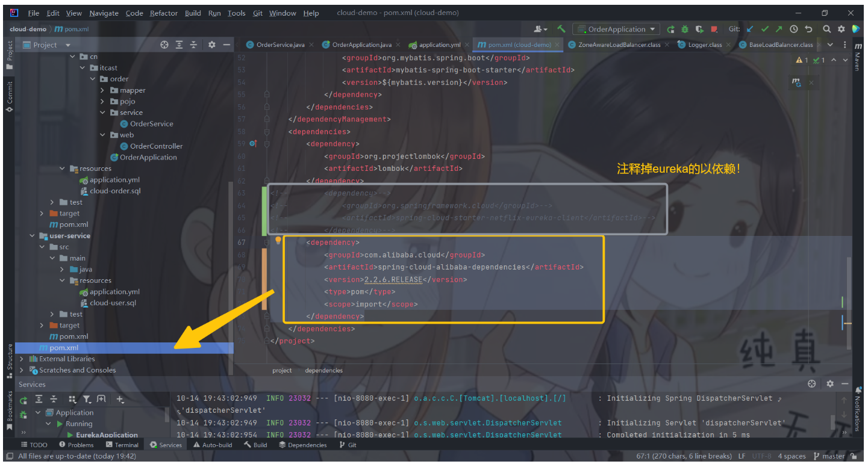Toggle the Commit side tool window
This screenshot has height=470, width=868.
click(9, 96)
